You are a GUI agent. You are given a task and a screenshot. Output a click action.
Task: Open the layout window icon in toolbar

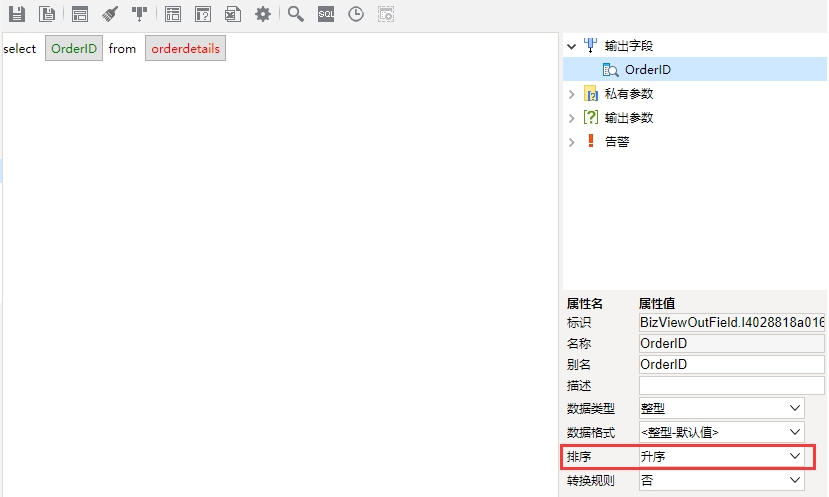[79, 14]
